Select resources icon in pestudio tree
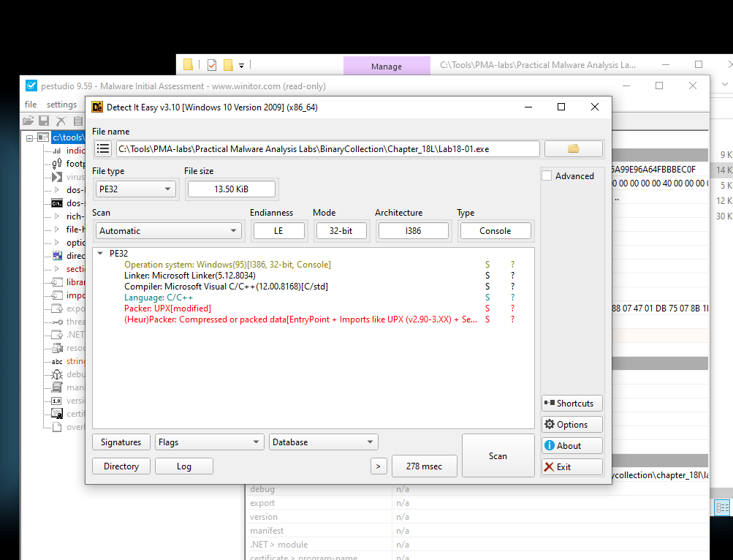Viewport: 733px width, 560px height. [x=57, y=348]
